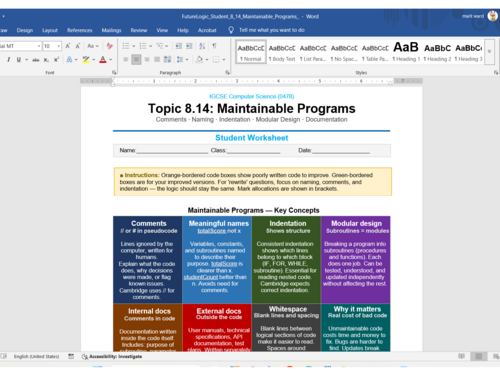The height and width of the screenshot is (375, 500).
Task: Increase paragraph indent
Action: click(x=189, y=46)
